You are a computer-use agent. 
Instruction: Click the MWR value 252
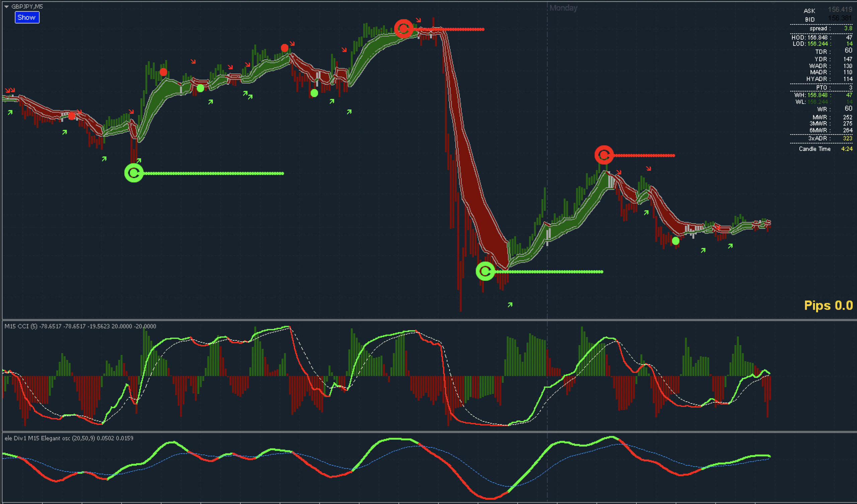[x=848, y=117]
